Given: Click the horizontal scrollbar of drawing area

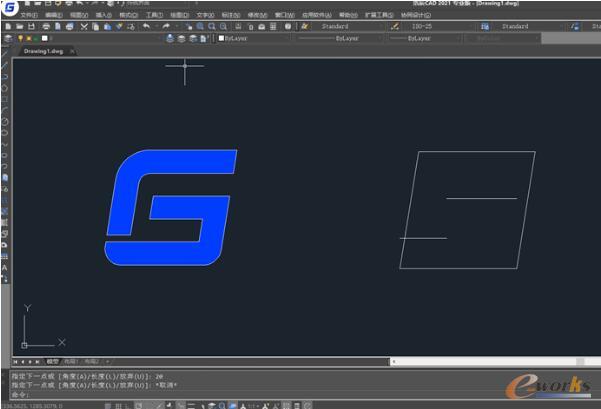Looking at the screenshot, I should tap(495, 361).
